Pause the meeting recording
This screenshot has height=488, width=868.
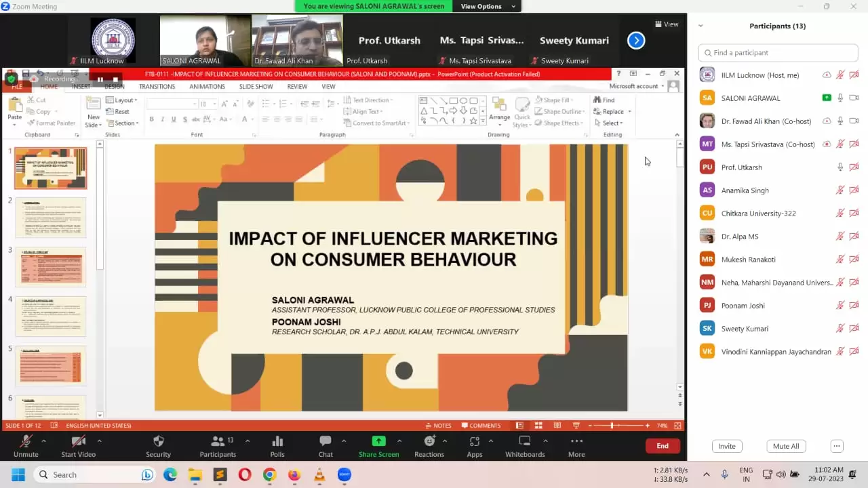(100, 79)
